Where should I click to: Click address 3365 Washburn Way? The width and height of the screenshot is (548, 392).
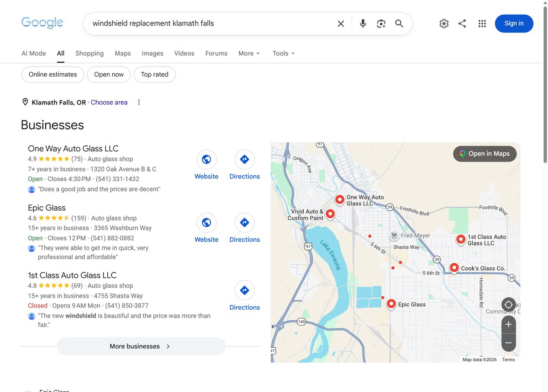122,228
